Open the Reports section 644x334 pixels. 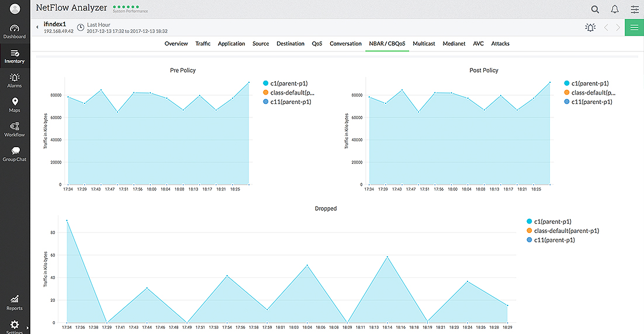[15, 303]
